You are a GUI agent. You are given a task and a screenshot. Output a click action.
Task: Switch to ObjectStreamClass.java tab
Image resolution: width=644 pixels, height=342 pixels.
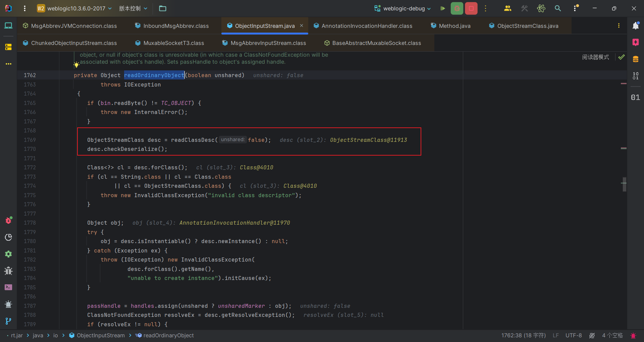point(524,26)
